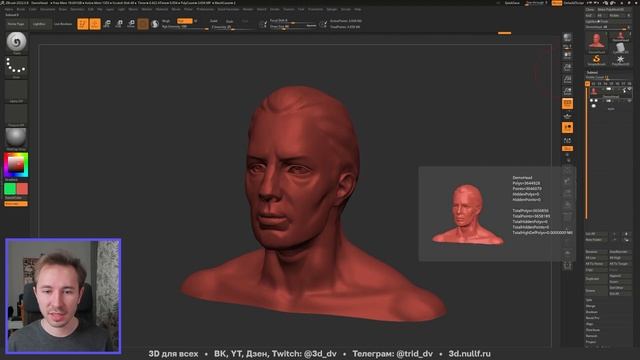Toggle Edit mode orange button
Screen dimensions: 640x360
(x=83, y=24)
